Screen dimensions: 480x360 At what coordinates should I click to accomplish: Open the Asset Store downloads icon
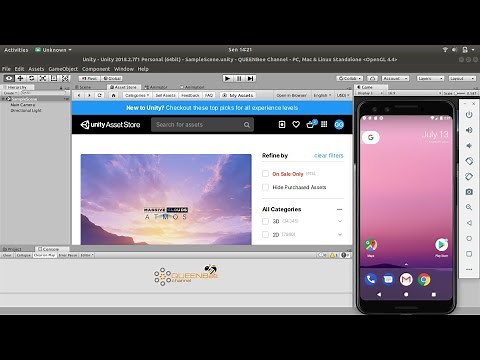pyautogui.click(x=282, y=124)
